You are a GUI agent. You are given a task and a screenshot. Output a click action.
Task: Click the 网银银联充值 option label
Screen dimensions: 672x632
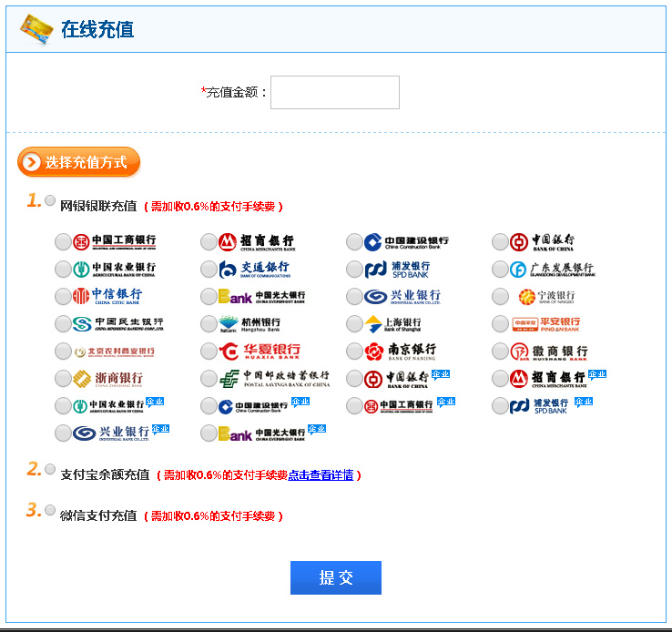98,206
